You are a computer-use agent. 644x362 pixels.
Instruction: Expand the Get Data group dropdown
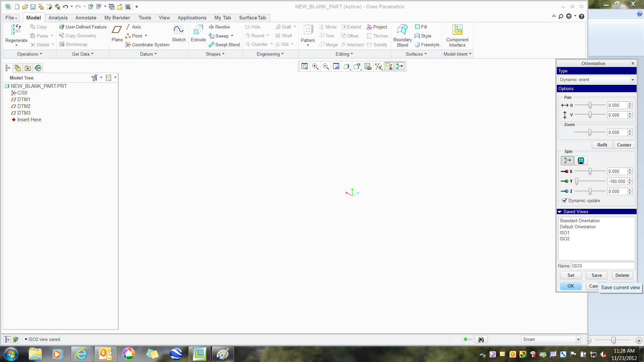pyautogui.click(x=83, y=54)
